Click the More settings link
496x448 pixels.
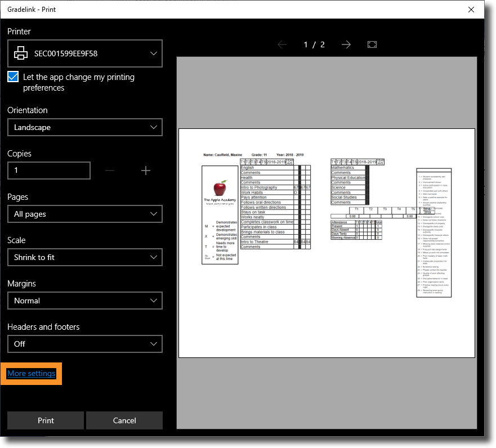[x=32, y=374]
